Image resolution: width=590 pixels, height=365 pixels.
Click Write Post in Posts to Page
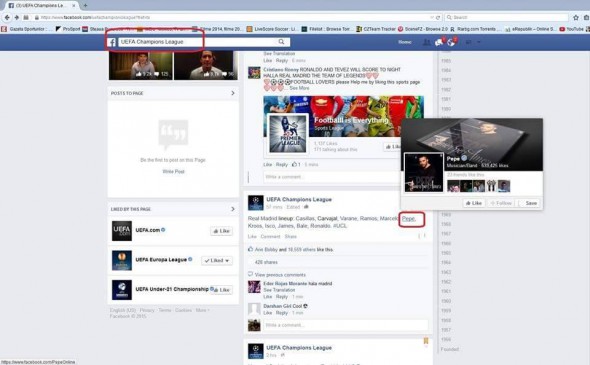pyautogui.click(x=173, y=172)
